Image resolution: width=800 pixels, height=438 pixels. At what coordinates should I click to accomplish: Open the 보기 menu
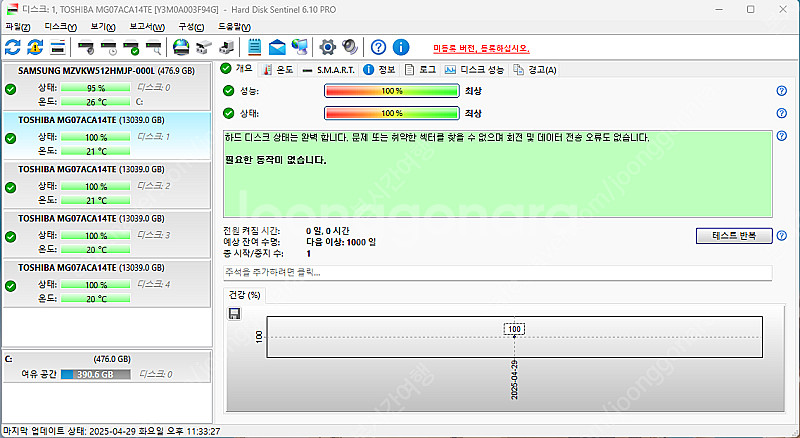[x=103, y=27]
